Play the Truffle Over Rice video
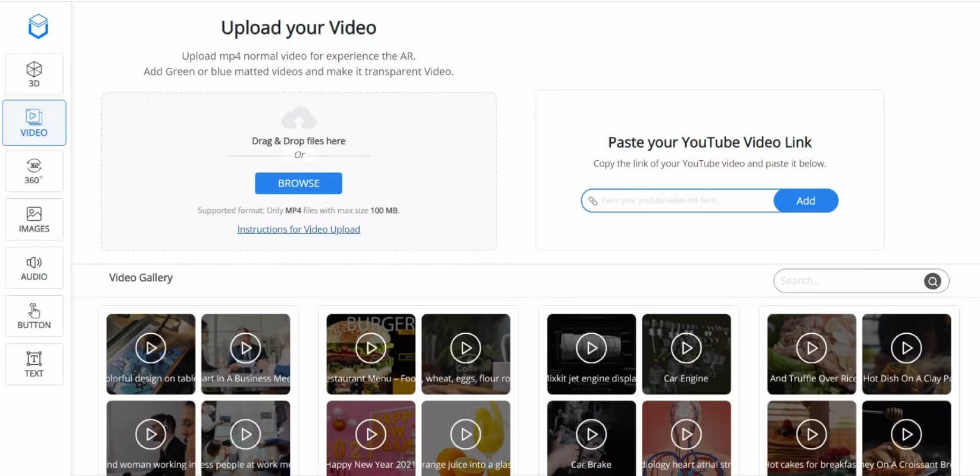Image resolution: width=980 pixels, height=476 pixels. click(812, 348)
